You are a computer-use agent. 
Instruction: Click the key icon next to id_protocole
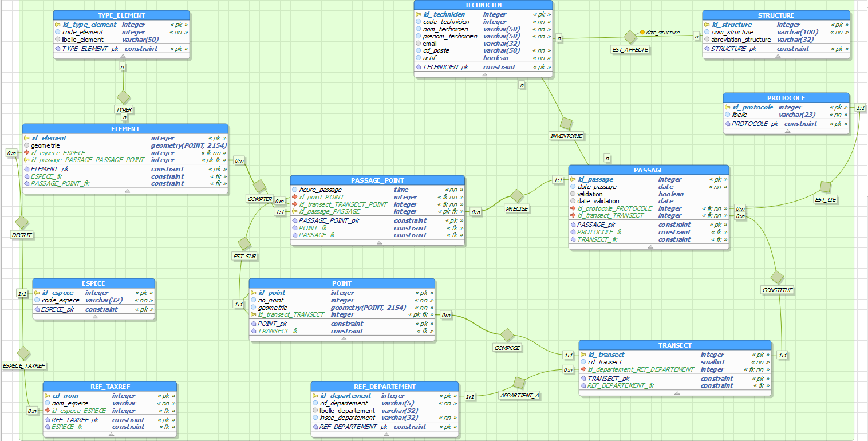point(728,107)
